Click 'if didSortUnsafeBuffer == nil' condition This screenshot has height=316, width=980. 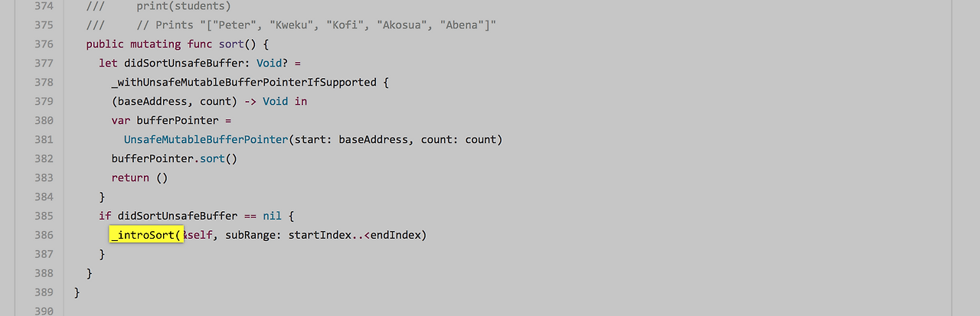pos(191,216)
